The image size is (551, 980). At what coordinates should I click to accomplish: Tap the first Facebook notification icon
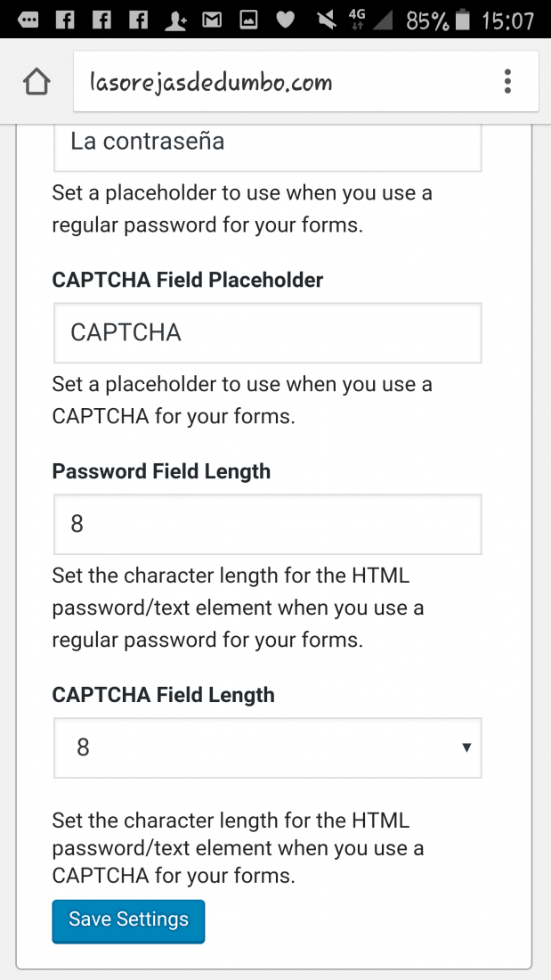tap(65, 20)
